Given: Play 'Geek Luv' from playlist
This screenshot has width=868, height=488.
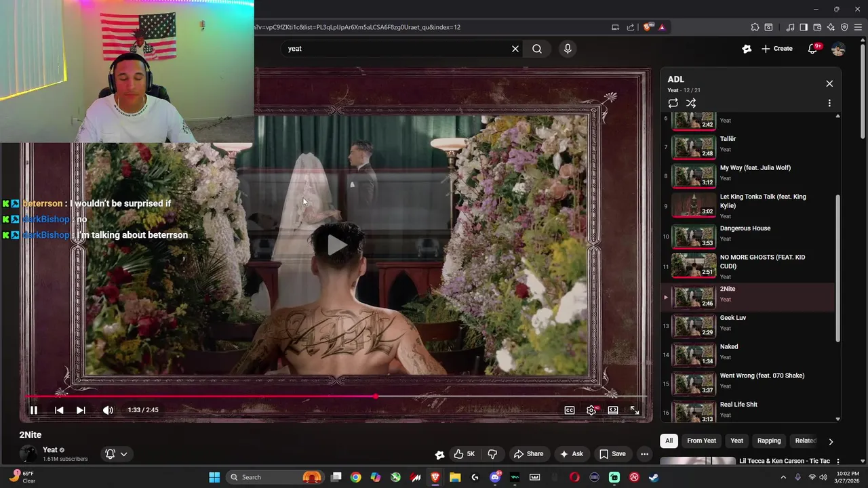Looking at the screenshot, I should (747, 326).
